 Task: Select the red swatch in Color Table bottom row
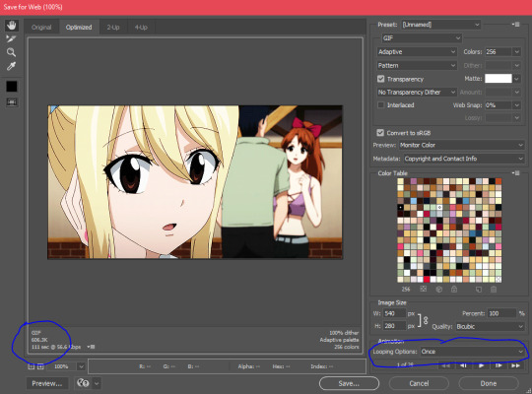[x=427, y=280]
